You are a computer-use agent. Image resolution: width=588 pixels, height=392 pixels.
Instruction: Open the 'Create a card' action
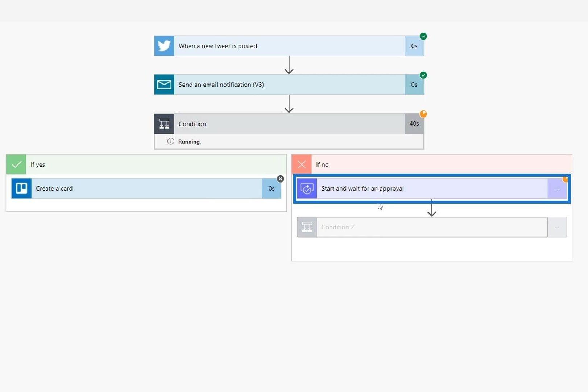tap(146, 188)
